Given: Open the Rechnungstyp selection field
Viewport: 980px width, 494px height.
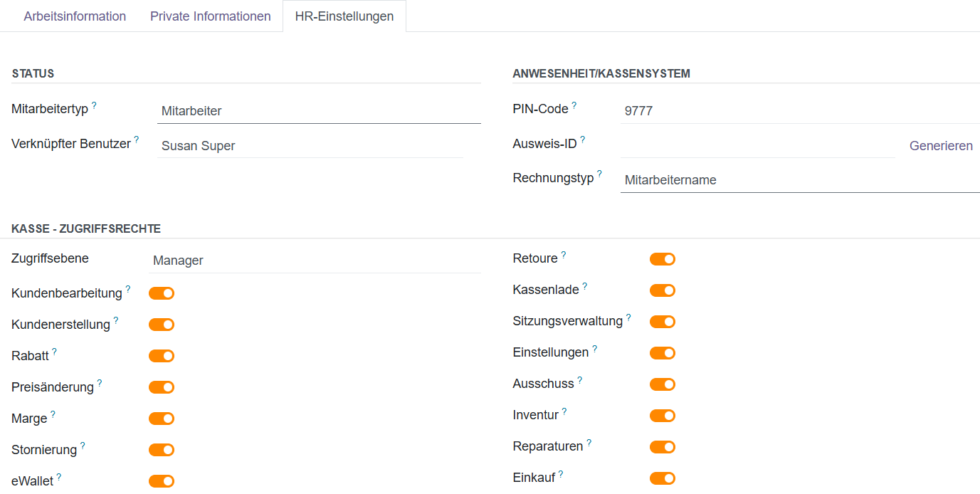Looking at the screenshot, I should (799, 180).
